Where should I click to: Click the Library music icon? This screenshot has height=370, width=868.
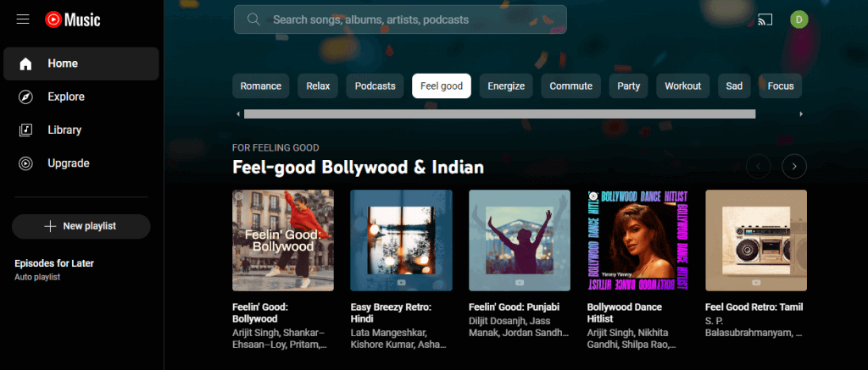coord(25,130)
